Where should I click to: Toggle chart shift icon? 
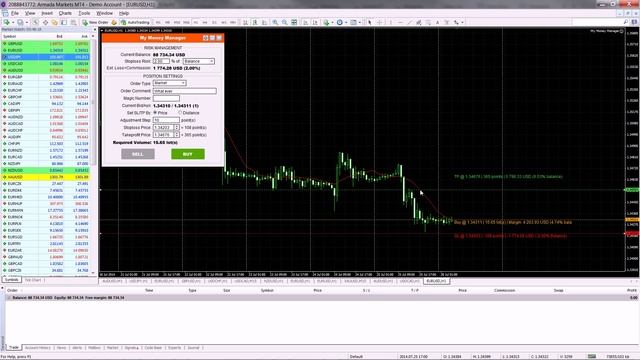coord(315,22)
